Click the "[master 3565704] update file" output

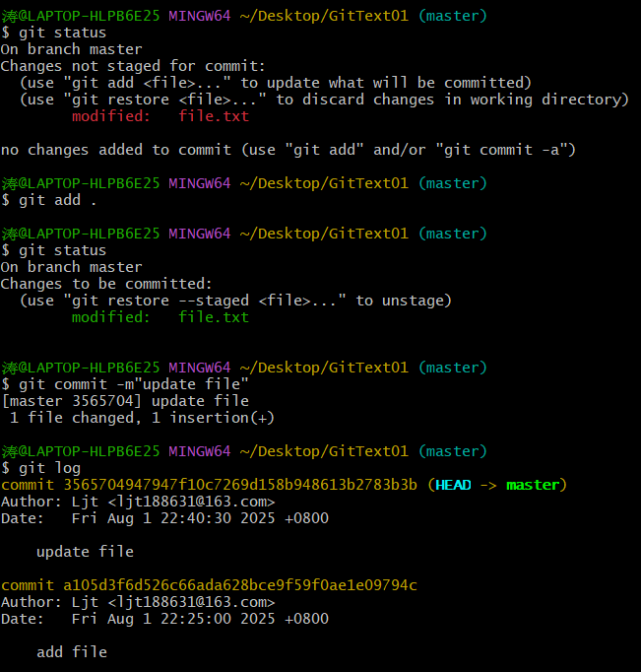click(x=125, y=401)
